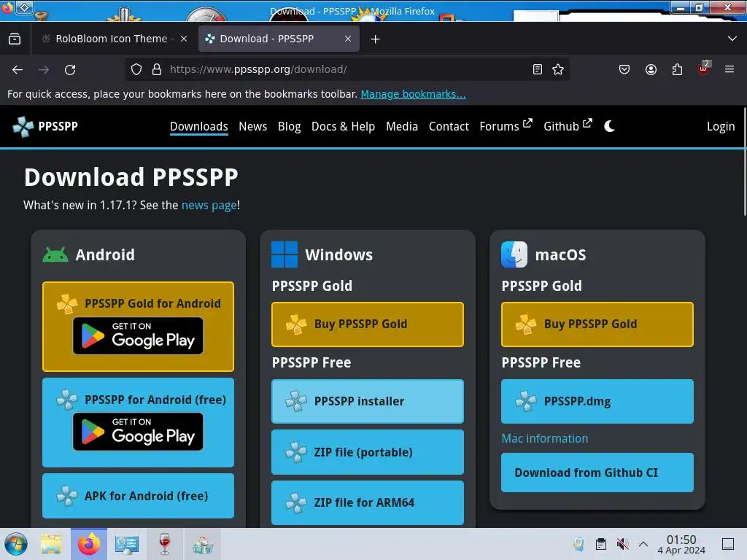Open the clipboard tray icon

601,544
